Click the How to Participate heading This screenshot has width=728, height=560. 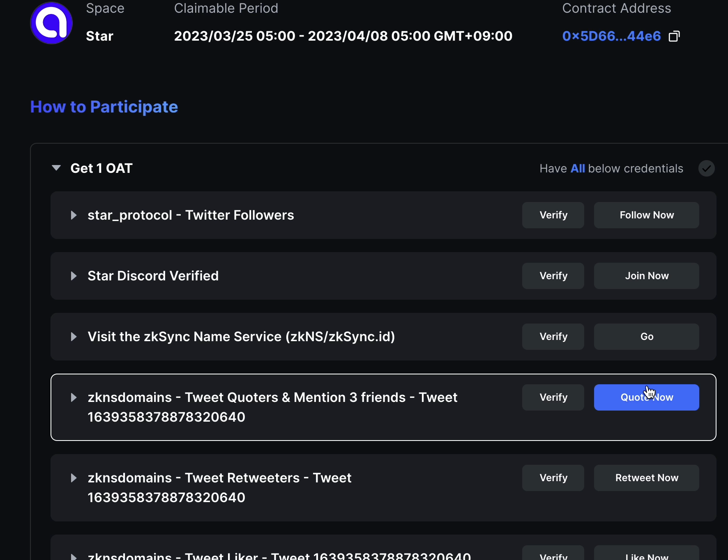coord(104,107)
